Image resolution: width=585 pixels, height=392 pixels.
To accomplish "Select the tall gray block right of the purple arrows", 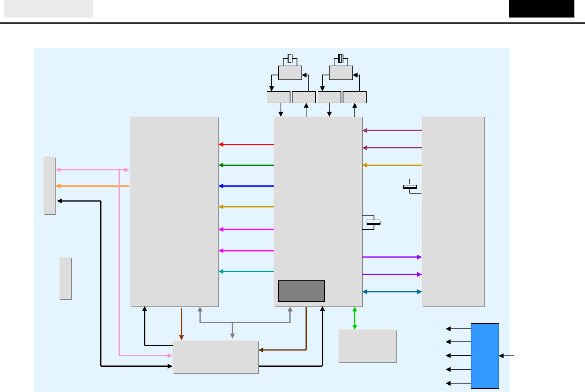I will [453, 211].
